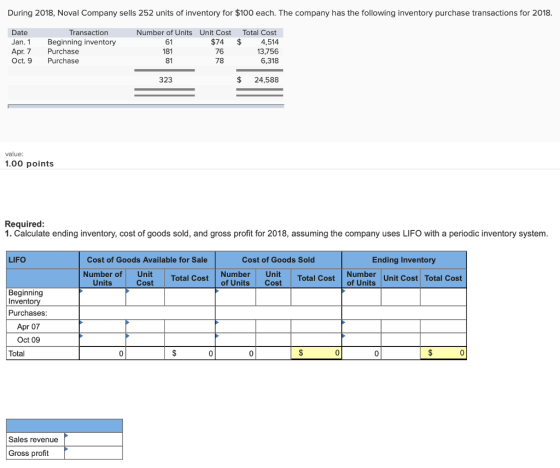Select Beginning Inventory units cell under Goods Available
This screenshot has height=468, width=560.
click(x=102, y=297)
